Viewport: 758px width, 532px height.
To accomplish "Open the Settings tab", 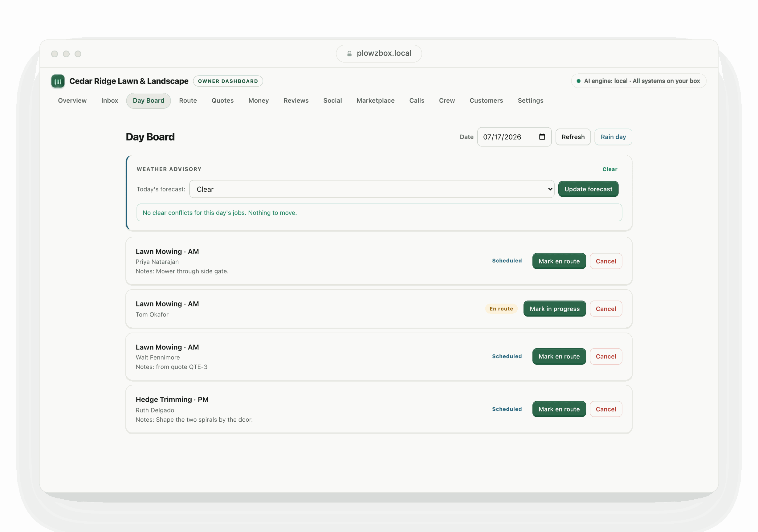I will click(530, 100).
